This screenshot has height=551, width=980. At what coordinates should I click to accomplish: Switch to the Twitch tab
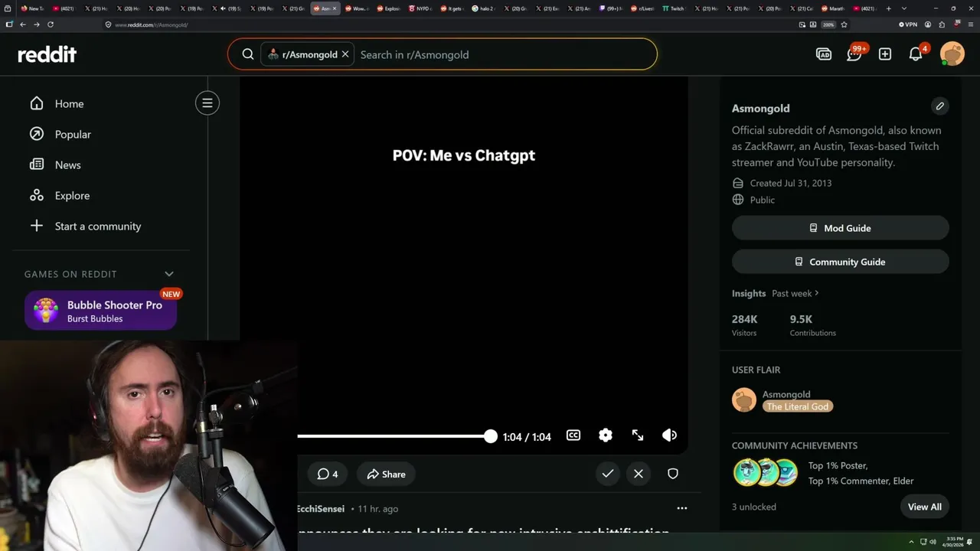(x=675, y=8)
